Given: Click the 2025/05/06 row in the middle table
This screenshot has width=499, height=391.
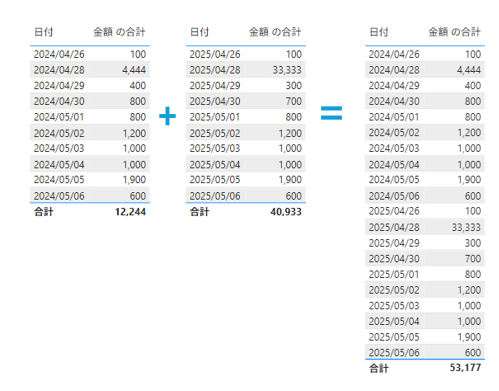Looking at the screenshot, I should [x=246, y=196].
